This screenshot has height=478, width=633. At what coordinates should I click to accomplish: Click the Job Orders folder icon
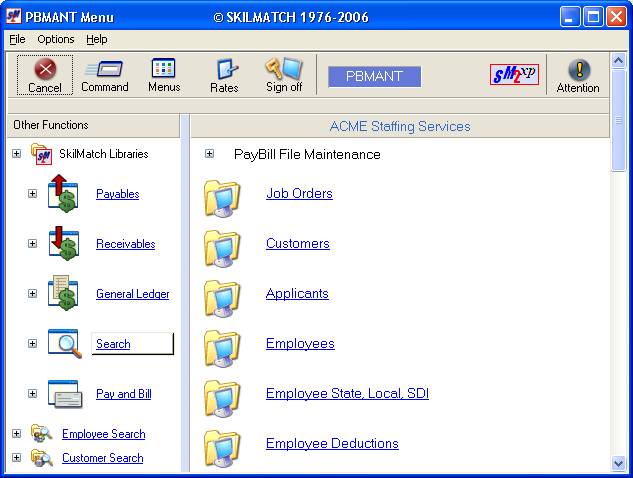click(222, 198)
